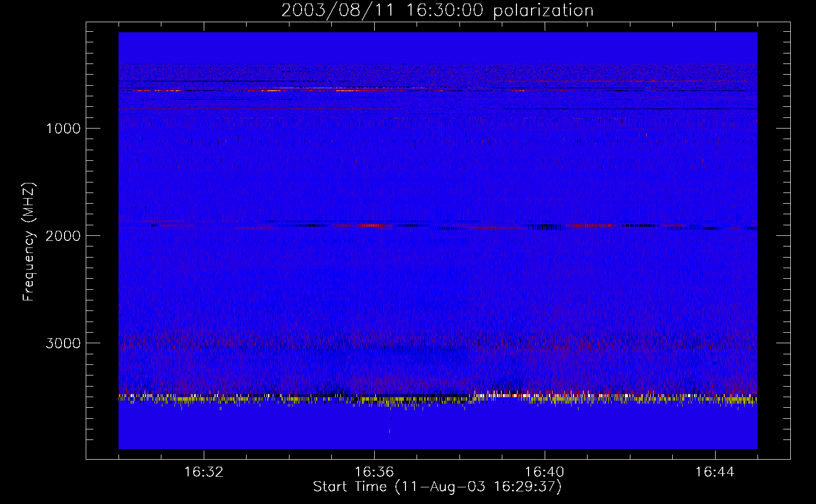Image resolution: width=816 pixels, height=504 pixels.
Task: Click the 'Frequency (MHZ)' axis title
Action: click(29, 241)
